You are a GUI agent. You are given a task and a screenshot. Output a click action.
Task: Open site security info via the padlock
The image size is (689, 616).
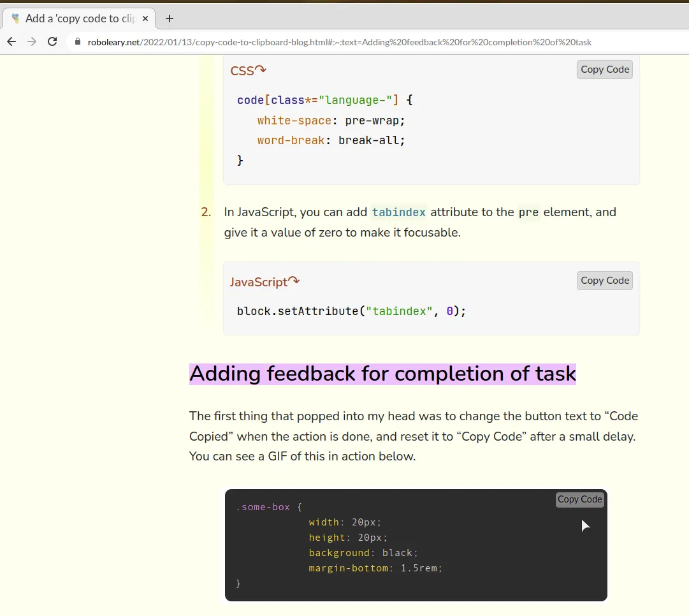tap(76, 41)
